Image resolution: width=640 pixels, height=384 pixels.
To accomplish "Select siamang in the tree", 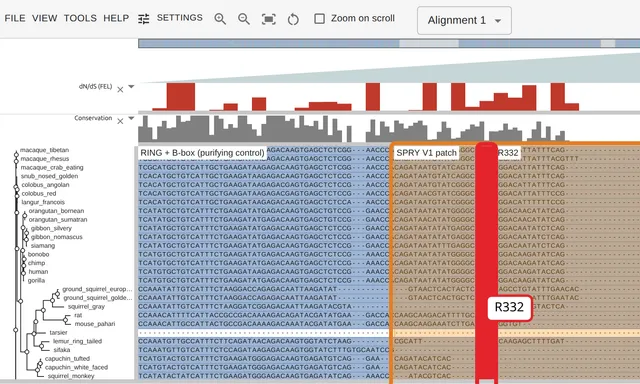I will pos(43,246).
